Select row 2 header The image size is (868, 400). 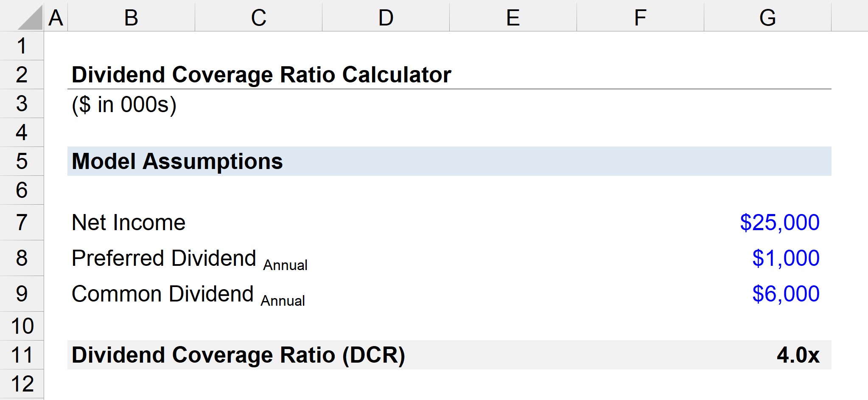click(22, 75)
